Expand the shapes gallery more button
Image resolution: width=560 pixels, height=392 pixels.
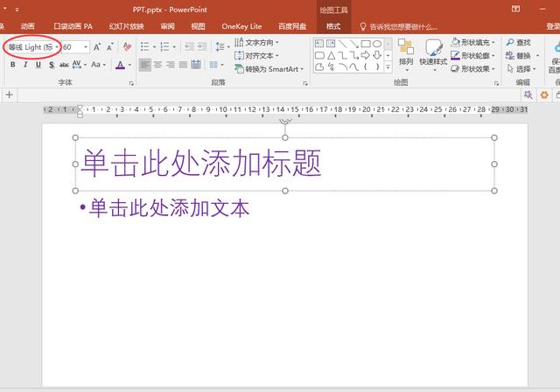click(x=388, y=66)
